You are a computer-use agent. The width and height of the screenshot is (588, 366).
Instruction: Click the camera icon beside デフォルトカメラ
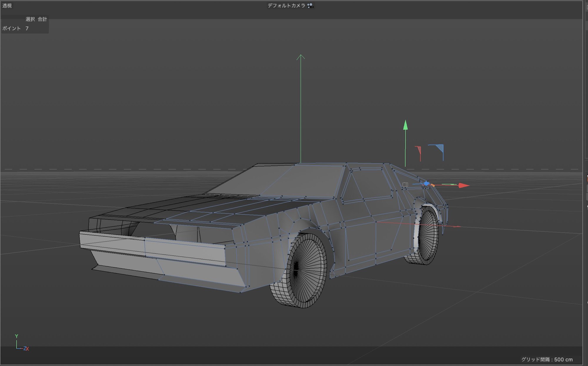pyautogui.click(x=310, y=6)
